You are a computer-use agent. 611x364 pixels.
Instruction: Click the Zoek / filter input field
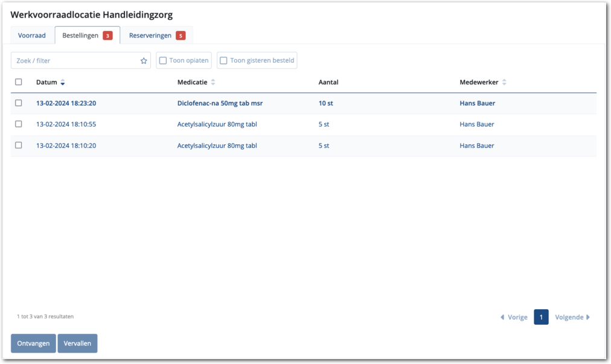coord(75,61)
